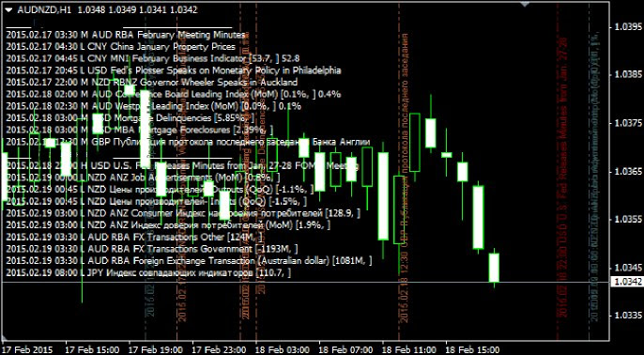644x355 pixels.
Task: Click the current bid price label 1.0342
Action: 627,282
